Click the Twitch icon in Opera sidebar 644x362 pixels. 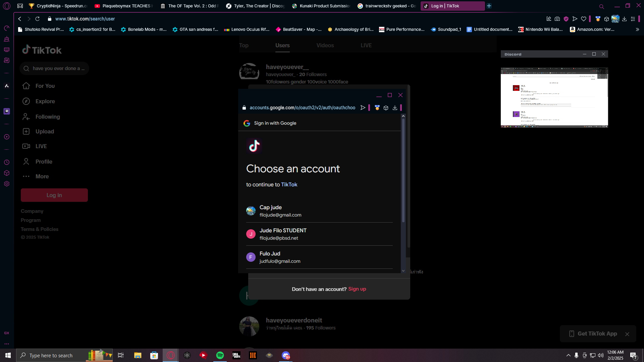click(7, 111)
